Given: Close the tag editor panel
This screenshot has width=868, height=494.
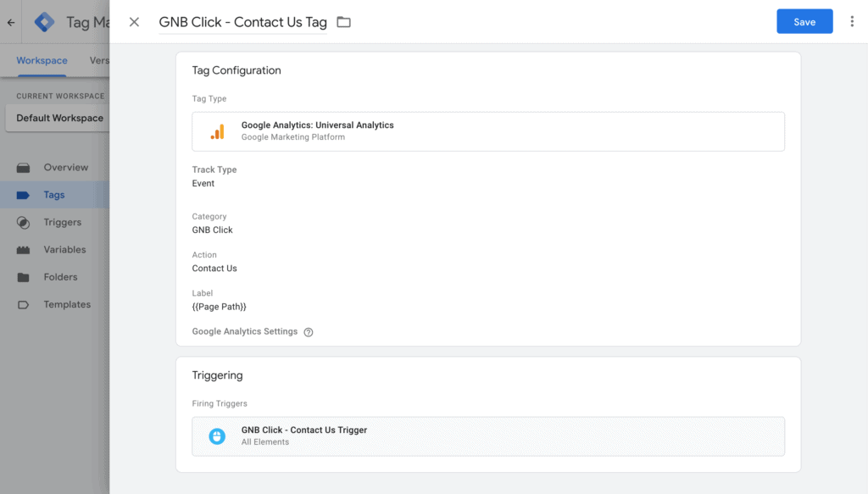Looking at the screenshot, I should coord(134,22).
